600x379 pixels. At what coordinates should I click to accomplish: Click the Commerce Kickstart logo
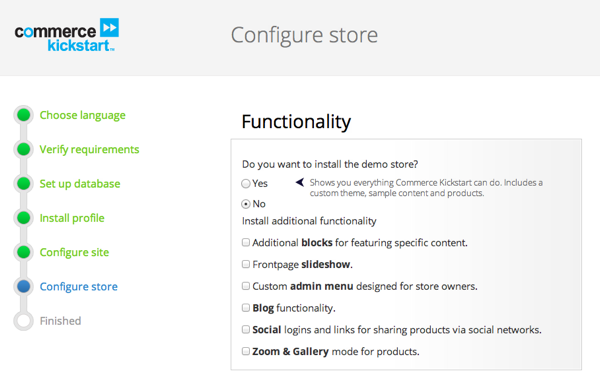pyautogui.click(x=67, y=35)
